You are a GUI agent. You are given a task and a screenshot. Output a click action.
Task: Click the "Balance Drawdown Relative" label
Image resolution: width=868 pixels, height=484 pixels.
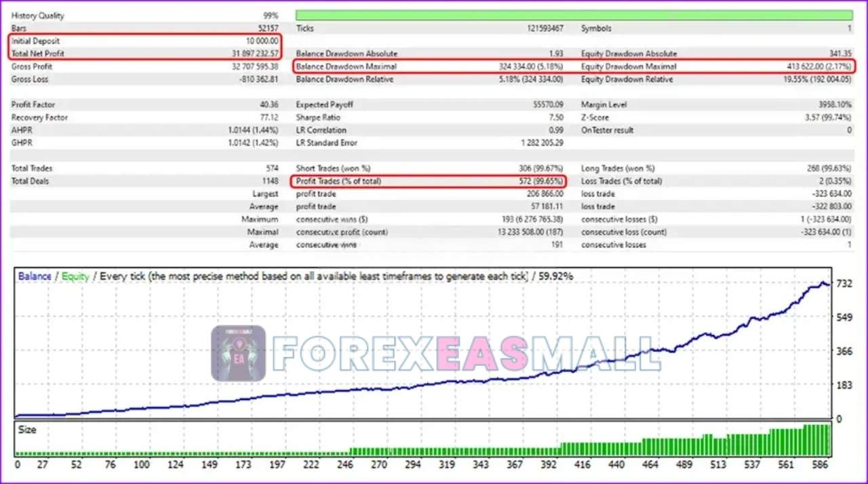(345, 79)
